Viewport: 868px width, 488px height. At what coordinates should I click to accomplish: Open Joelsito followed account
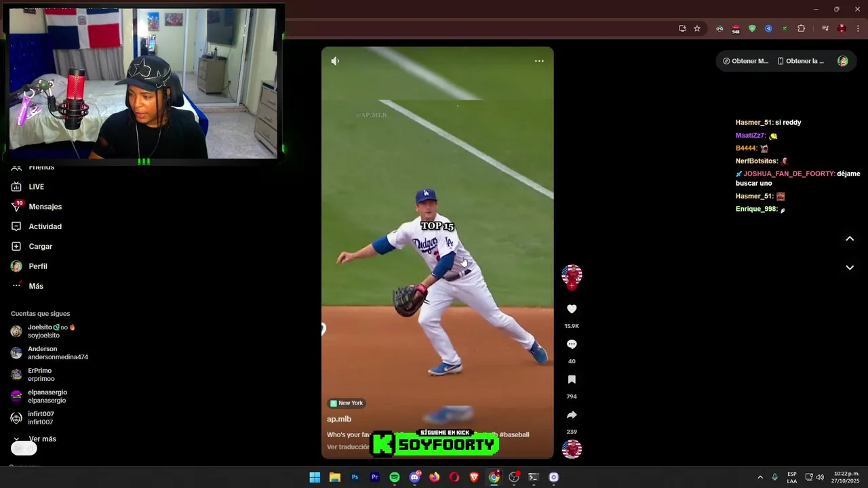pos(43,331)
